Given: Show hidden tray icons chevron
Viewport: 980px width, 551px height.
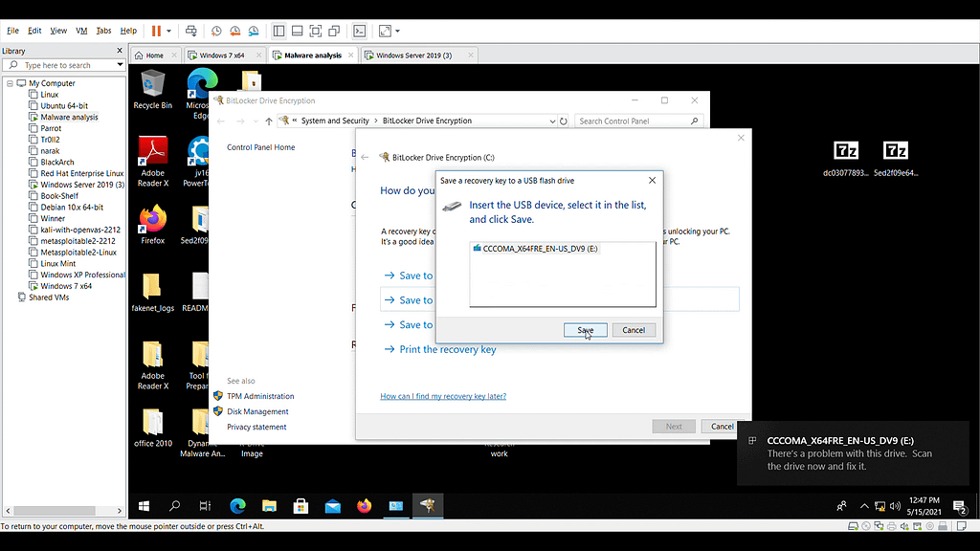Looking at the screenshot, I should coord(864,506).
